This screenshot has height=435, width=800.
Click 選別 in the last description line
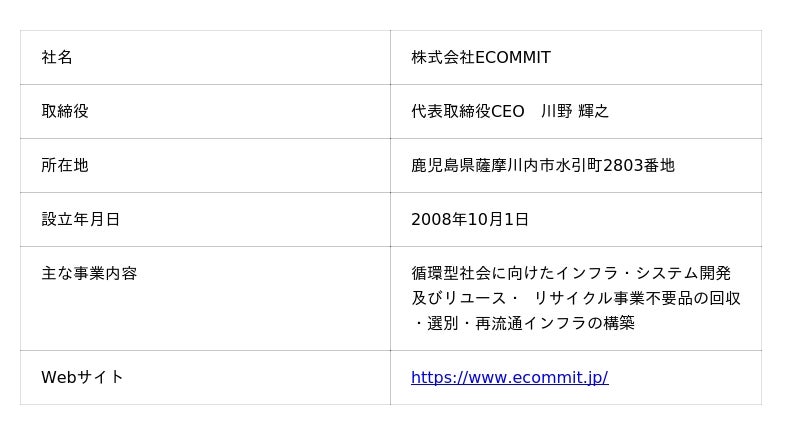click(x=443, y=323)
